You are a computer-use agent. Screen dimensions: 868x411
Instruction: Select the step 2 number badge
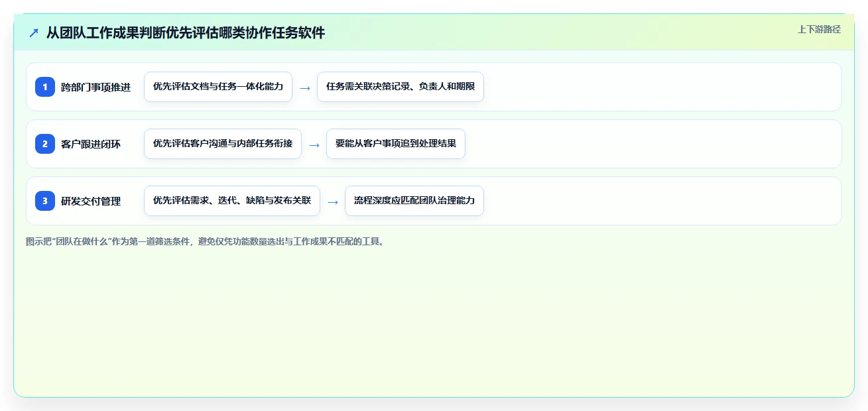click(45, 144)
